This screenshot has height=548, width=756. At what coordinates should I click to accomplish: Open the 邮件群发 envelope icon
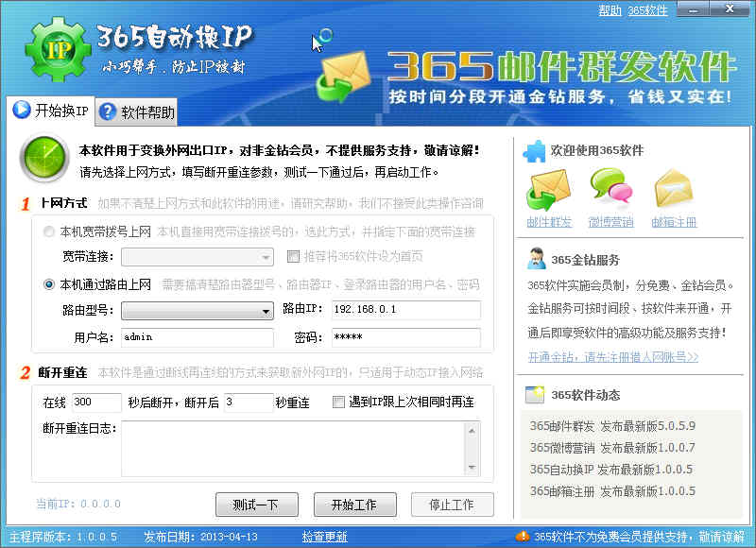click(549, 189)
